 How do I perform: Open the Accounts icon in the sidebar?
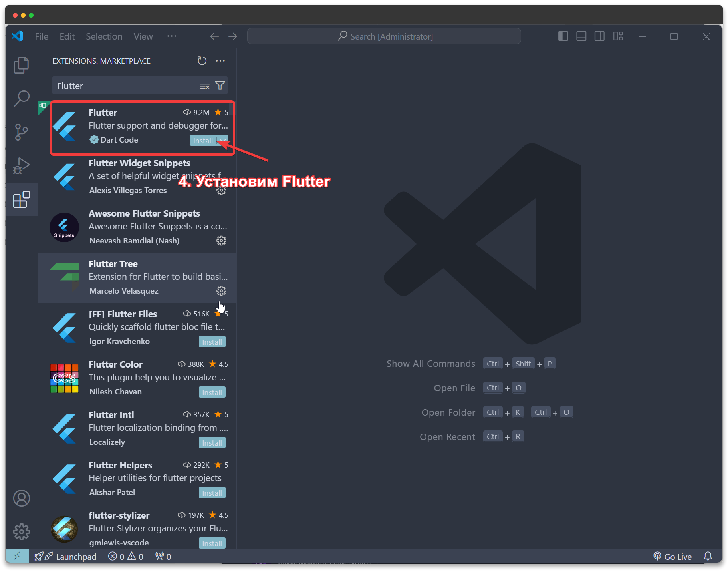coord(21,498)
